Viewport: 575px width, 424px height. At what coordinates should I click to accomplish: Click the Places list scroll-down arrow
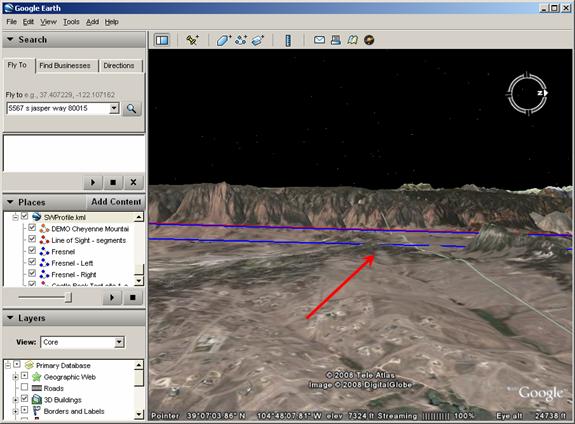pyautogui.click(x=139, y=281)
